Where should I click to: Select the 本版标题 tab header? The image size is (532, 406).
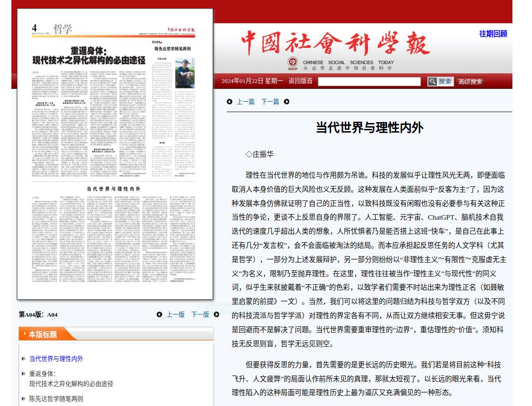pyautogui.click(x=43, y=334)
